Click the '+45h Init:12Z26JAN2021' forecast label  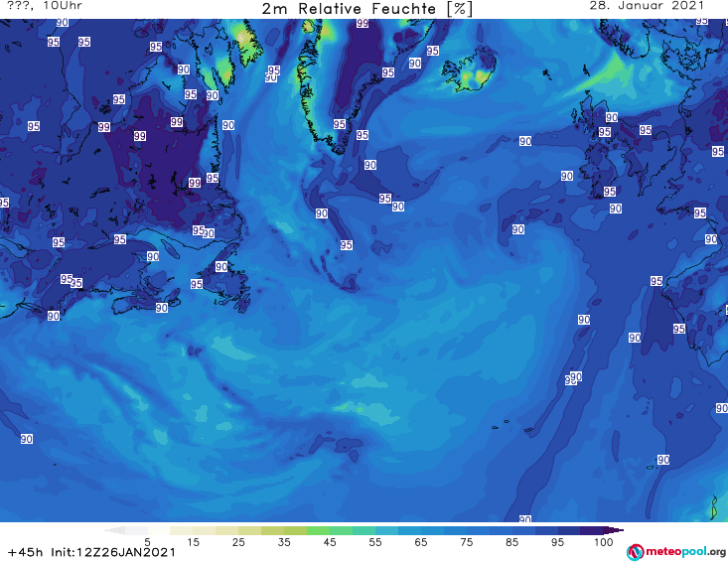[91, 552]
